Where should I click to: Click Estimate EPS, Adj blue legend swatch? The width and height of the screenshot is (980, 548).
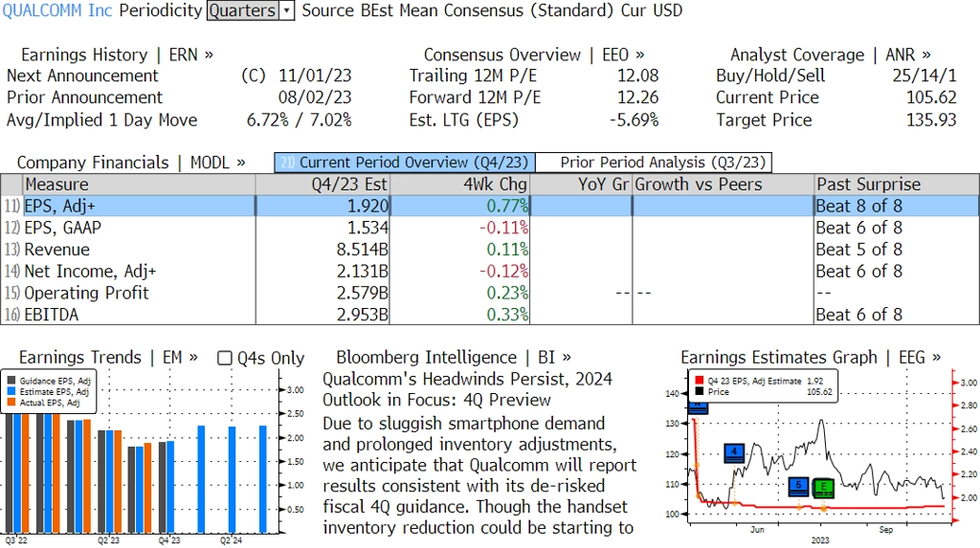(11, 392)
